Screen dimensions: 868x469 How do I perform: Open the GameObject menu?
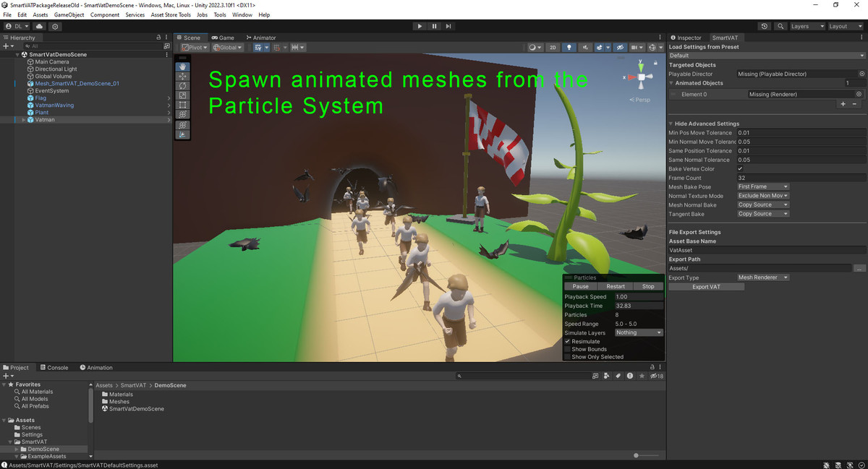click(69, 14)
